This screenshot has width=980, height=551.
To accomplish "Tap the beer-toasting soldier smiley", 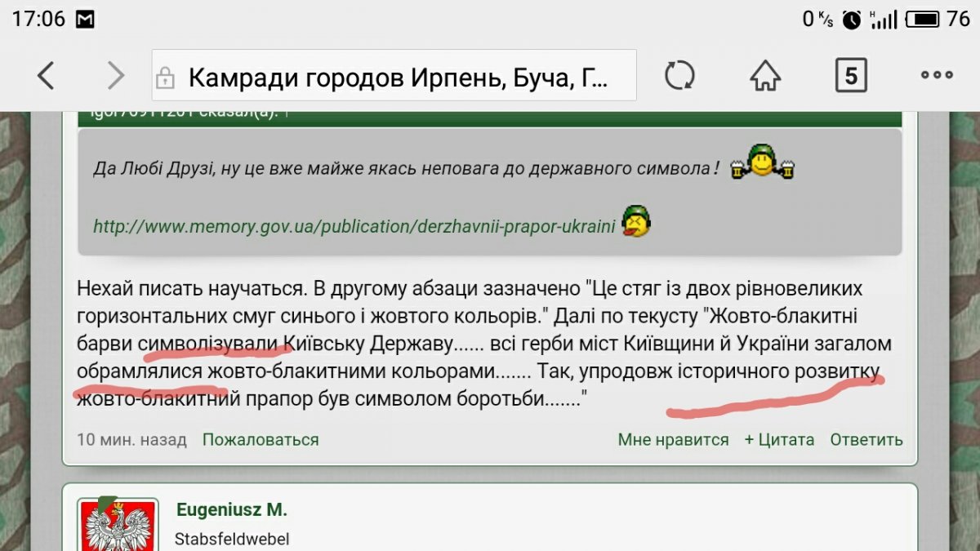I will [x=763, y=162].
